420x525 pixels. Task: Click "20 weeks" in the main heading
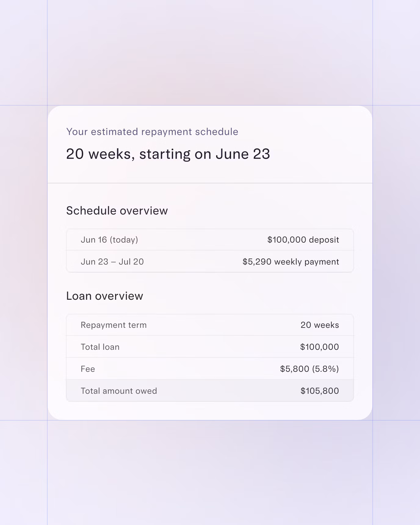click(x=99, y=154)
